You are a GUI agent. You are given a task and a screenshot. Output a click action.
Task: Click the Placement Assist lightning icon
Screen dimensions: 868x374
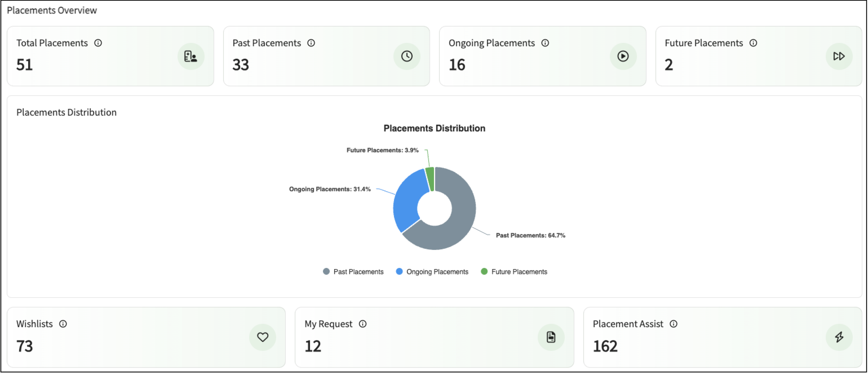pos(839,337)
